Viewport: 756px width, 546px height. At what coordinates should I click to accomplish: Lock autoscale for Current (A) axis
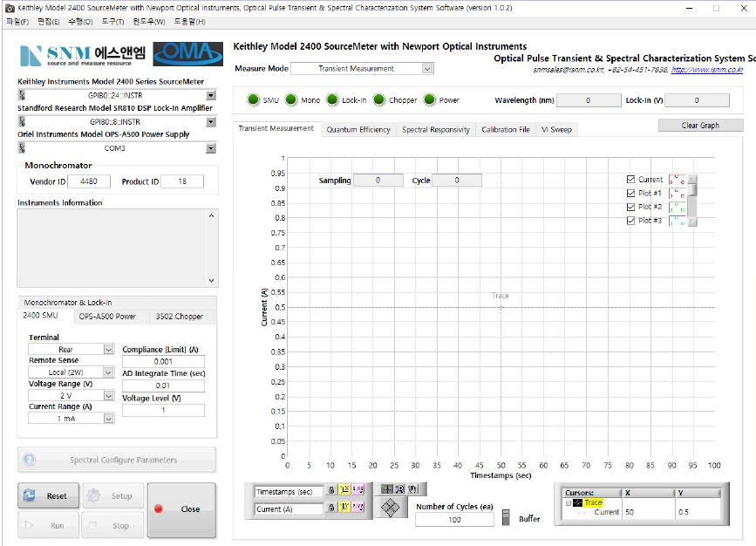coord(331,507)
